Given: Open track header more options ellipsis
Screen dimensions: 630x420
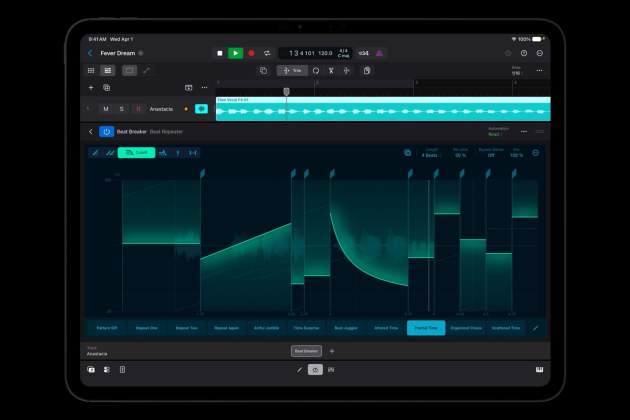Looking at the screenshot, I should pos(205,88).
